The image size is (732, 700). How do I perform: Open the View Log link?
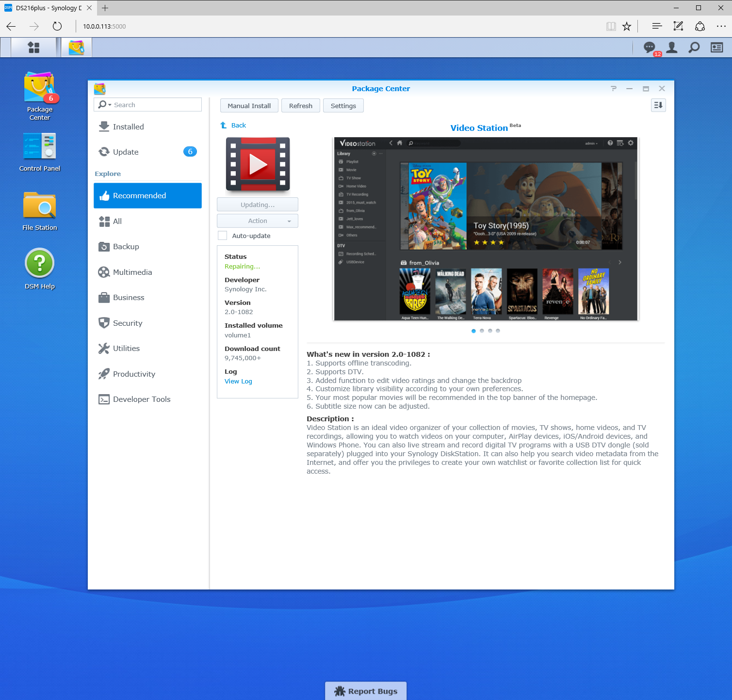pyautogui.click(x=238, y=382)
